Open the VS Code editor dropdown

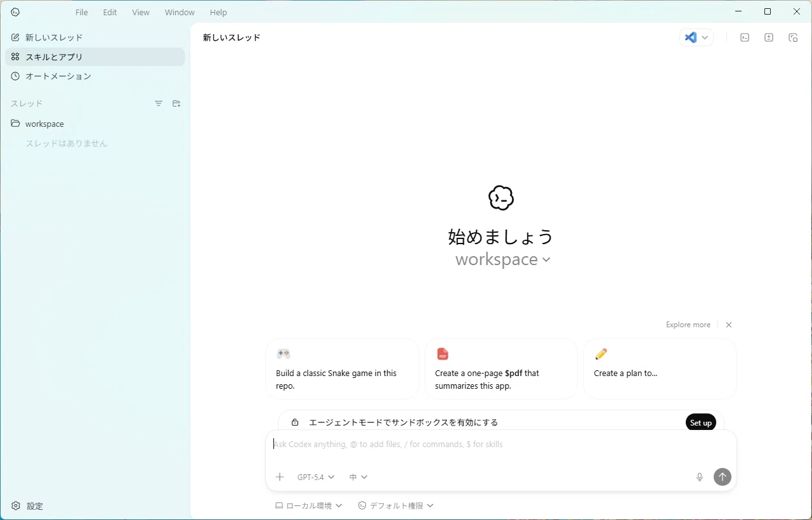pyautogui.click(x=697, y=37)
